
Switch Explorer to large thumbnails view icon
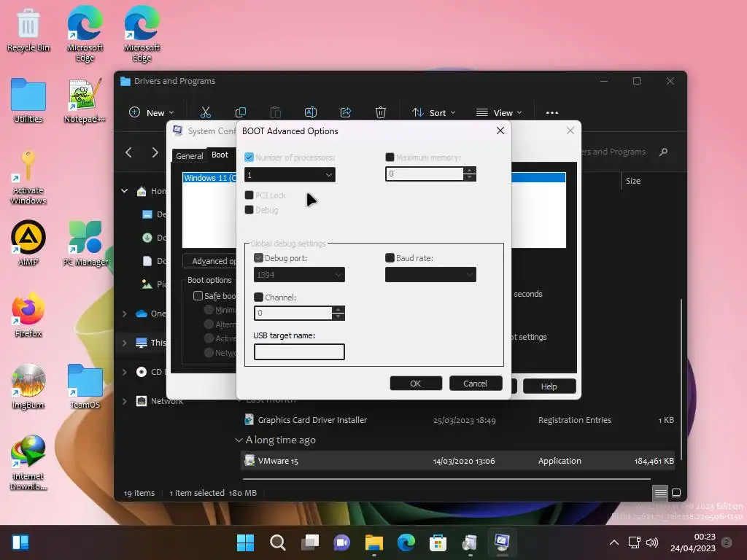click(676, 493)
